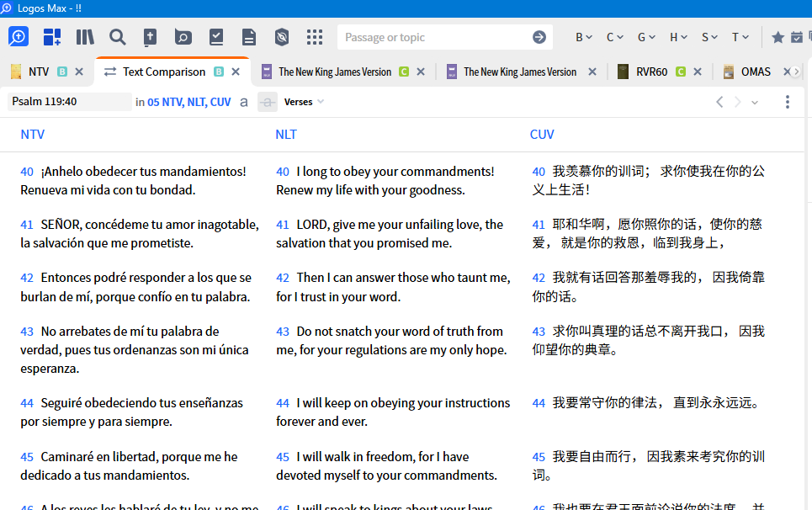Click the RVR60 tab book cover icon
This screenshot has height=510, width=812.
(623, 72)
